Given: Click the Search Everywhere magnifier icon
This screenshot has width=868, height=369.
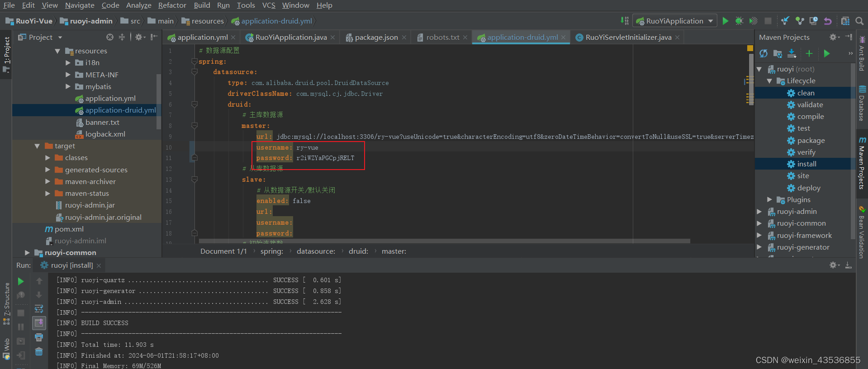Looking at the screenshot, I should [859, 21].
